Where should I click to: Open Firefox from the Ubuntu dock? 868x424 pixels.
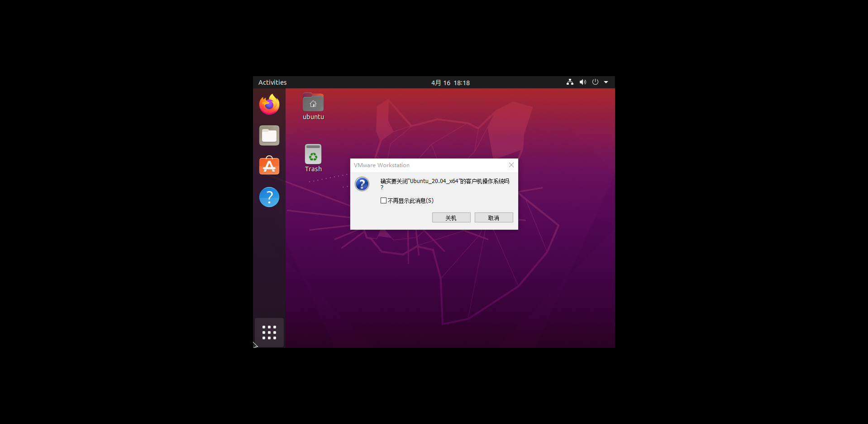pyautogui.click(x=269, y=105)
